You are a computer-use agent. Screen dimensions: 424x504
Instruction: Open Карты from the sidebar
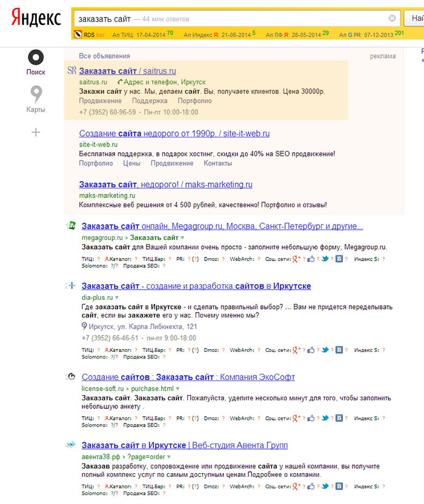(x=36, y=99)
